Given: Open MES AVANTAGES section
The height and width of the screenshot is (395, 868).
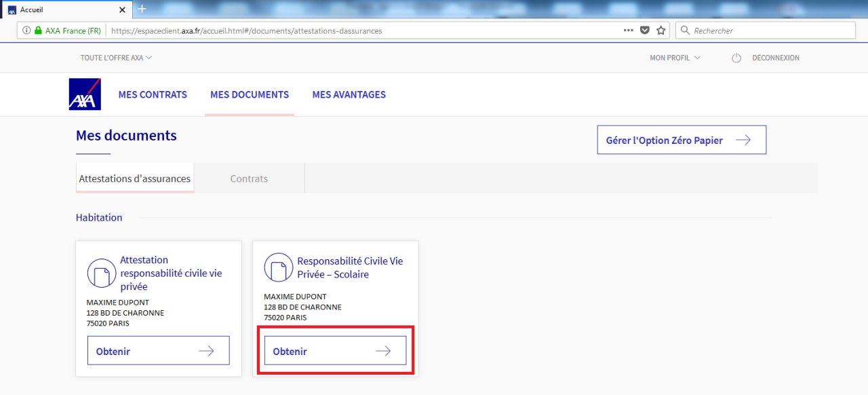Looking at the screenshot, I should pyautogui.click(x=349, y=95).
